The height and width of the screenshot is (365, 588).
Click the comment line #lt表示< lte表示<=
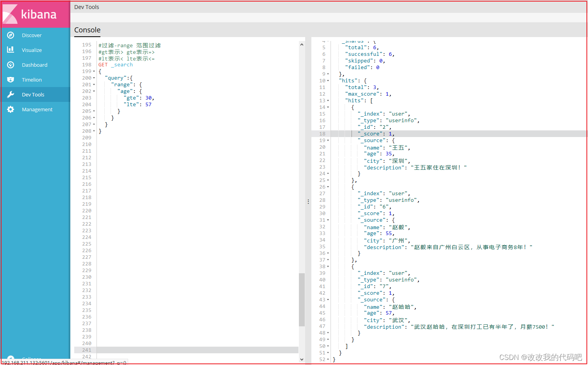click(x=127, y=59)
